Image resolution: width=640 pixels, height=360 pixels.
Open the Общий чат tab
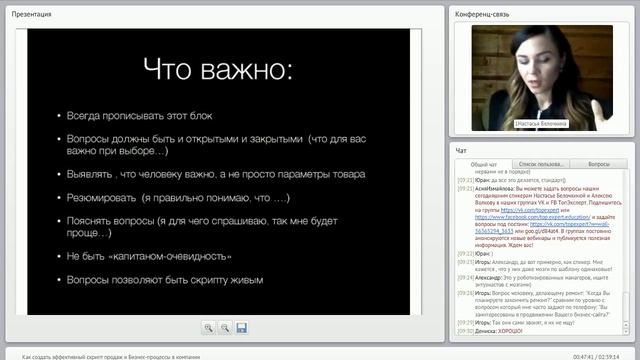[x=484, y=164]
